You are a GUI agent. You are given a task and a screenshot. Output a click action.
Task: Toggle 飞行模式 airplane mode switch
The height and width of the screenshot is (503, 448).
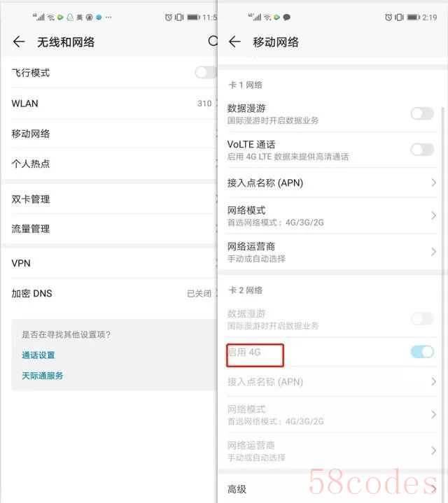pos(206,72)
